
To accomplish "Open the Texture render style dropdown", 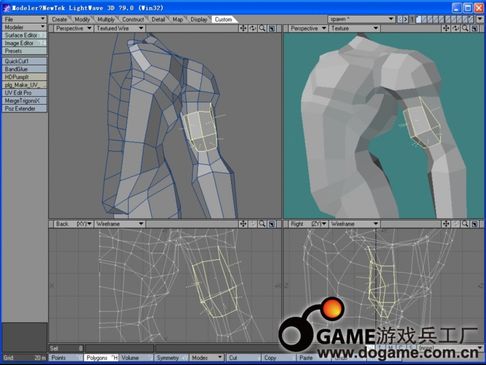I will [x=354, y=28].
